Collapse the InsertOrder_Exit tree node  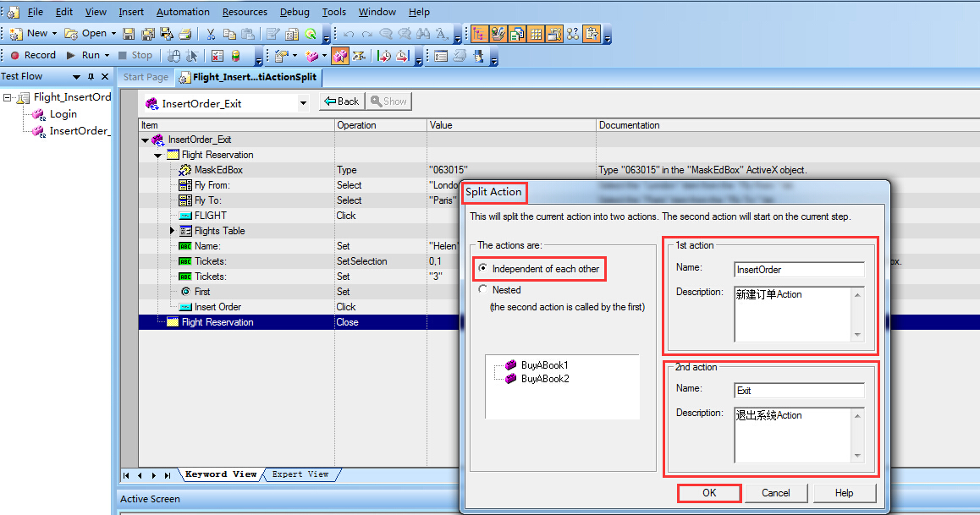tap(145, 140)
